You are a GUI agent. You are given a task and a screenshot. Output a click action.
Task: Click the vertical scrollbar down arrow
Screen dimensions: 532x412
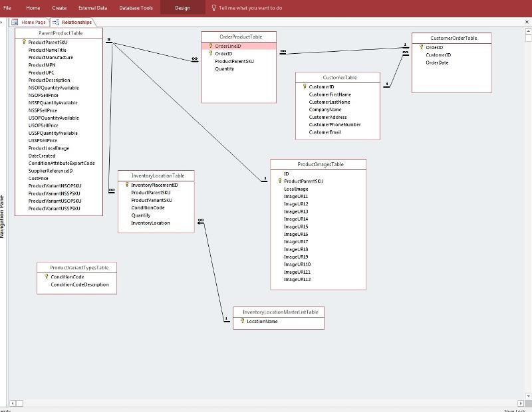(527, 394)
